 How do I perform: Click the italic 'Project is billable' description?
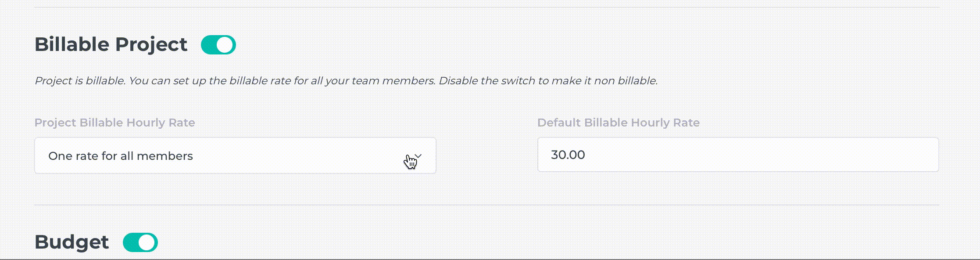tap(80, 81)
